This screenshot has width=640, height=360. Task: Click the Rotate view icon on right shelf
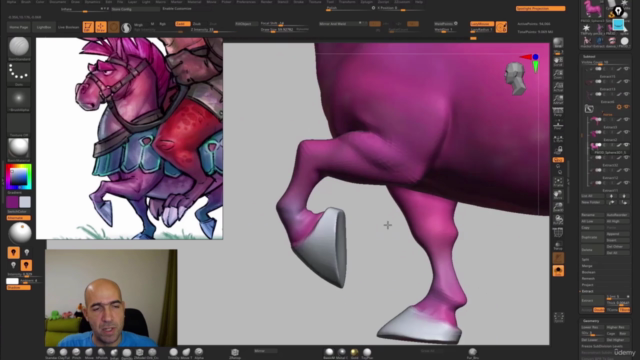coord(558,220)
